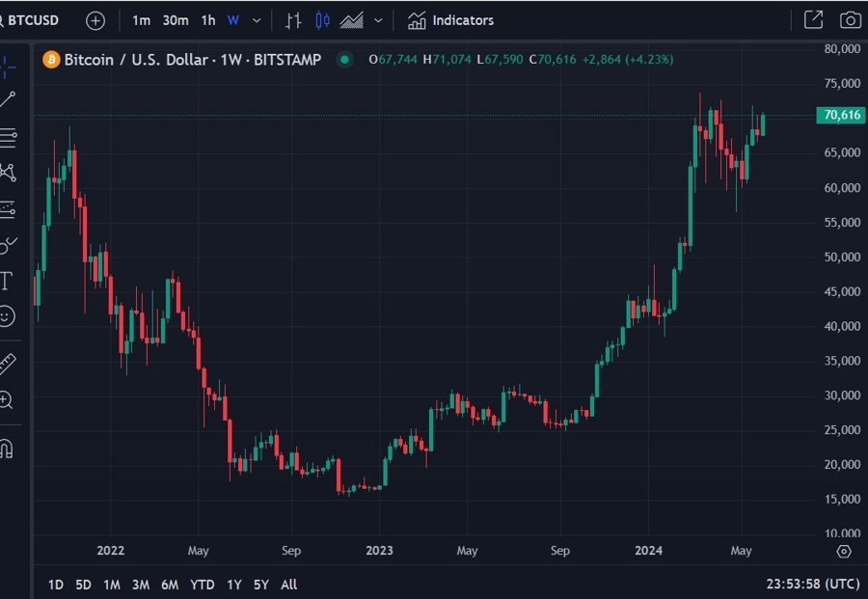The image size is (868, 599).
Task: Click the green market status dot
Action: click(344, 59)
